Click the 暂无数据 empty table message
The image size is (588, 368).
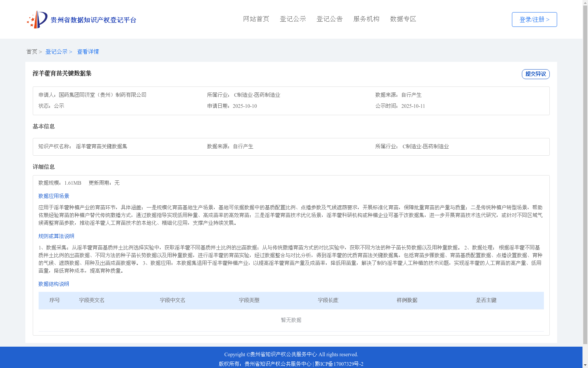(291, 320)
